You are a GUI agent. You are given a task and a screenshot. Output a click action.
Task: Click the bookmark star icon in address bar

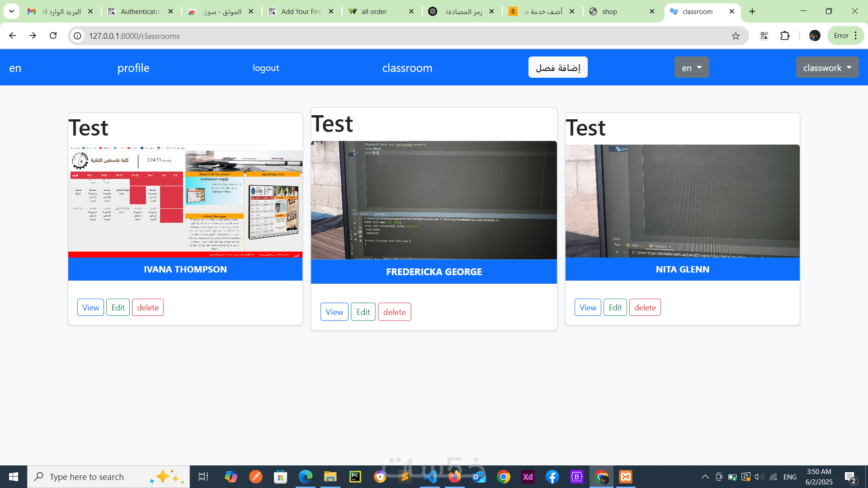coord(736,36)
